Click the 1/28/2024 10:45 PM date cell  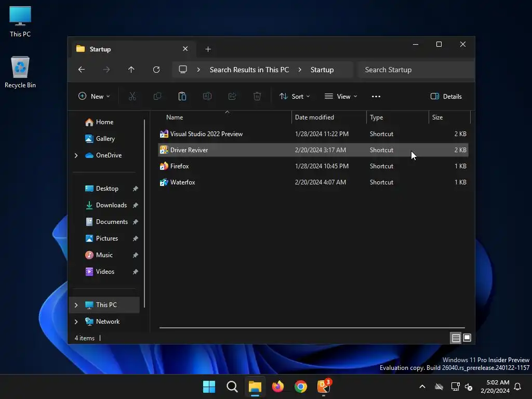(322, 166)
